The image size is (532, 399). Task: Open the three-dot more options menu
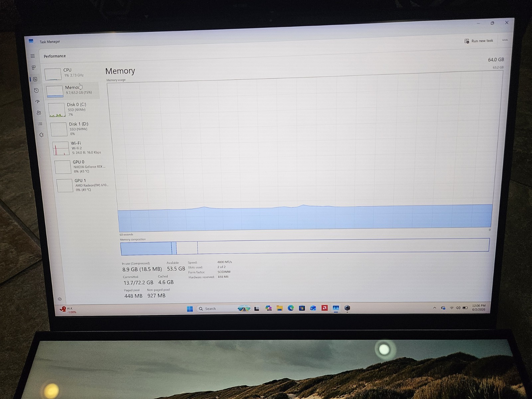505,40
